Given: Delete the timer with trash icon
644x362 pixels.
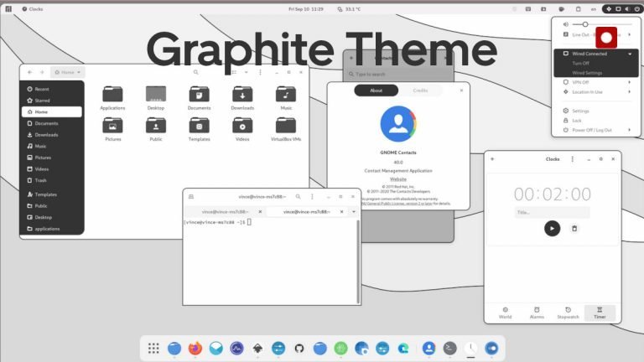Looking at the screenshot, I should (x=574, y=229).
